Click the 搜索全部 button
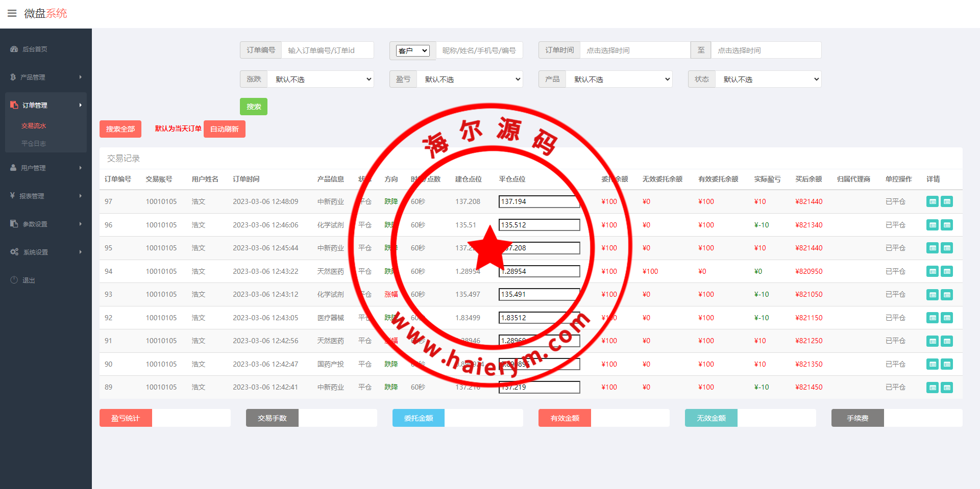 pos(120,129)
